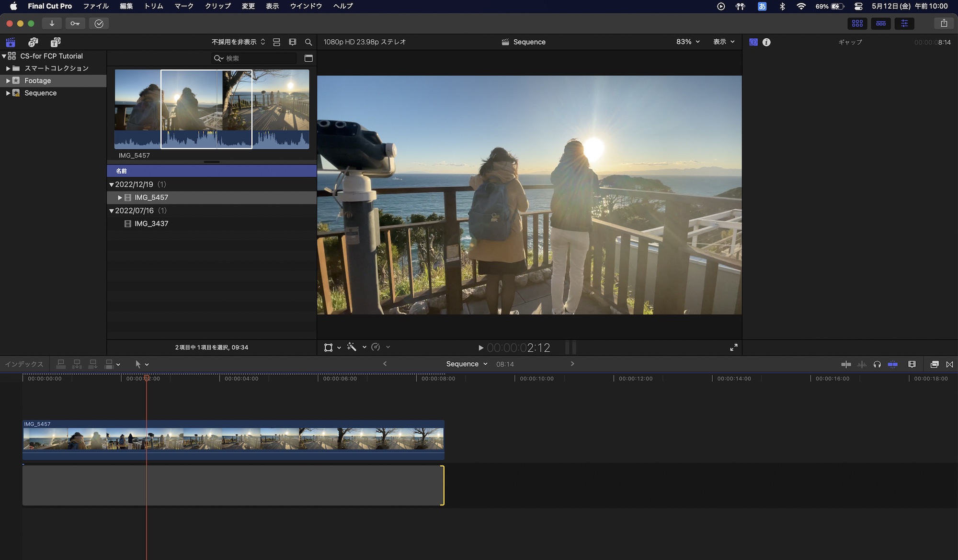Viewport: 958px width, 560px height.
Task: Open the クリップ menu
Action: click(217, 6)
